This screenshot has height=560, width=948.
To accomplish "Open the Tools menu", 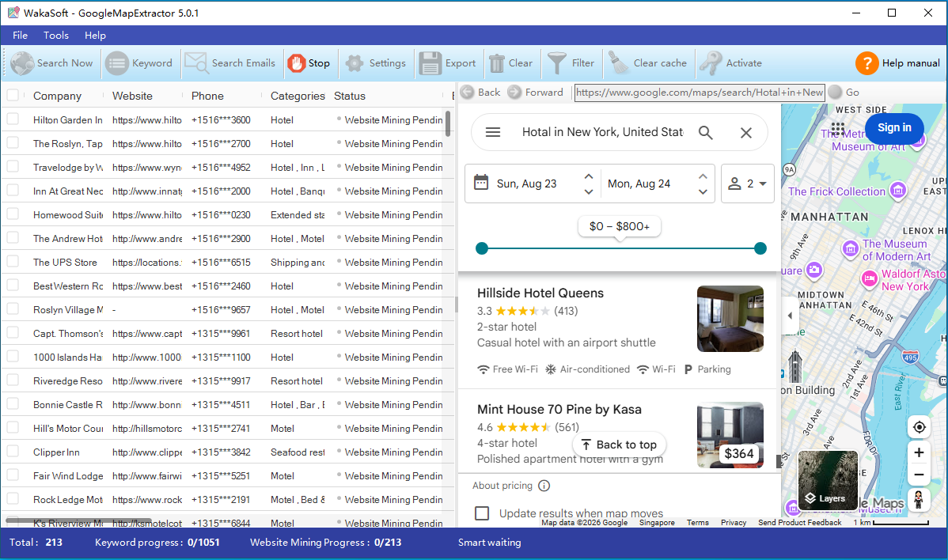I will coord(56,35).
